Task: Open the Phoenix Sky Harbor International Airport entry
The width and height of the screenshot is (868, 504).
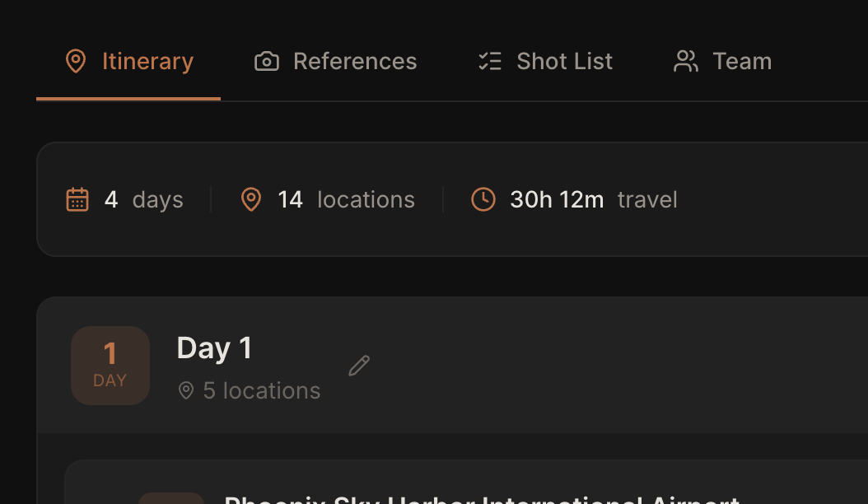Action: pyautogui.click(x=482, y=498)
